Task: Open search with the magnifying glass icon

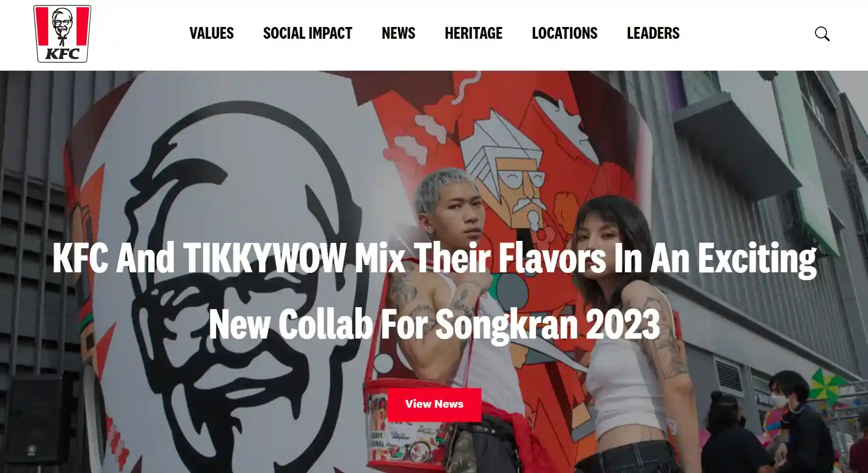Action: tap(822, 34)
